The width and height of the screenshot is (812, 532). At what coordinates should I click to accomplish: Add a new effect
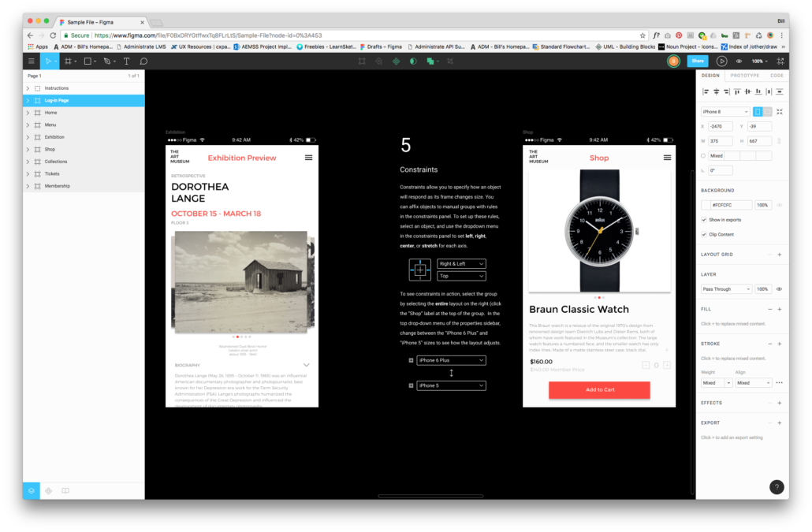tap(780, 404)
